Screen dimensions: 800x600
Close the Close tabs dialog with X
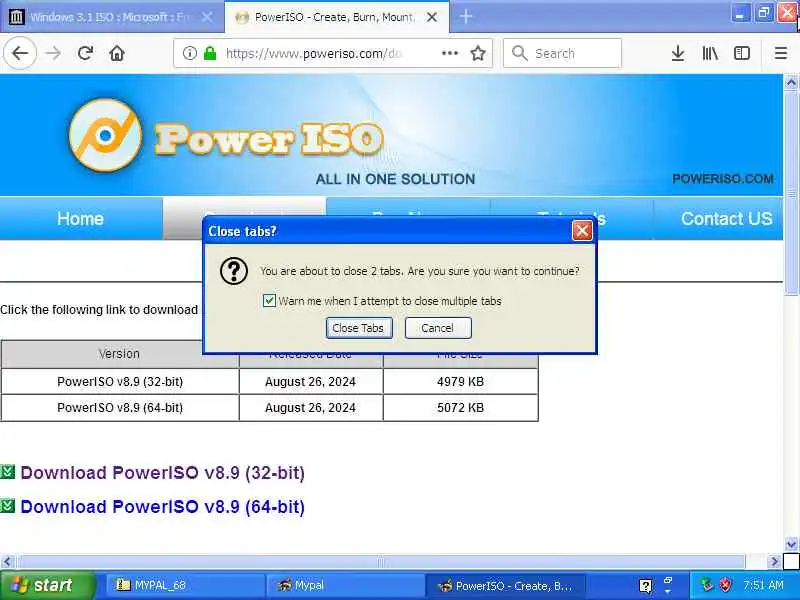point(582,231)
